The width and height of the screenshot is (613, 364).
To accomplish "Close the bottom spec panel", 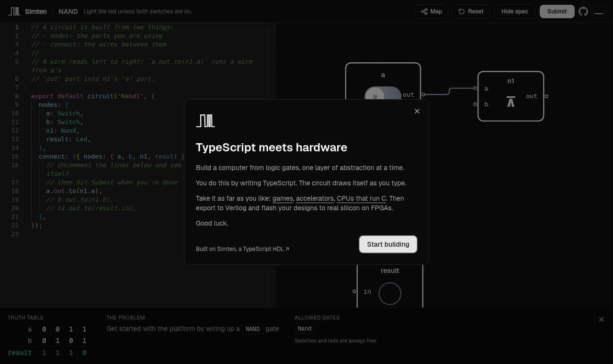I will pyautogui.click(x=602, y=319).
